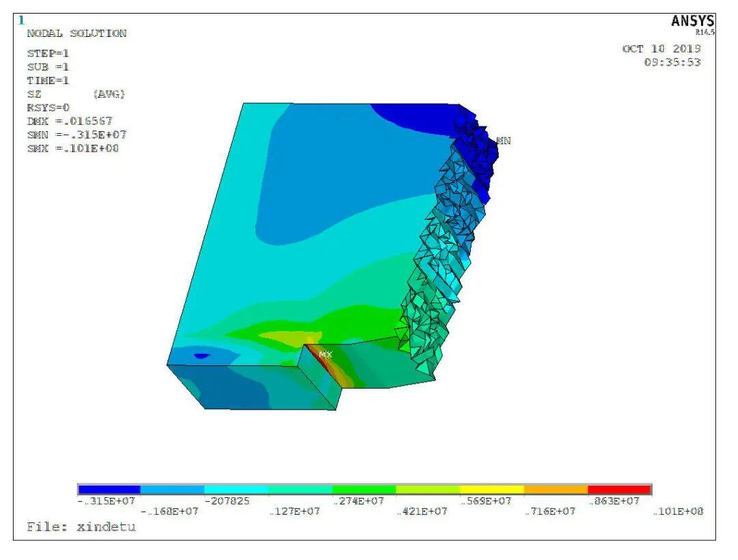The width and height of the screenshot is (738, 560).
Task: Click the R14.5 version text
Action: coord(705,32)
